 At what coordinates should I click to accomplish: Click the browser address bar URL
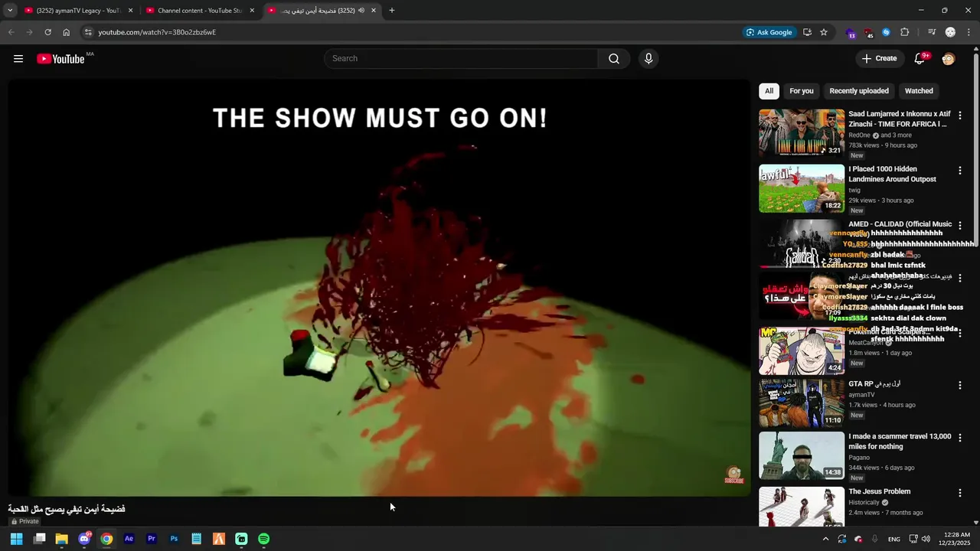coord(157,32)
